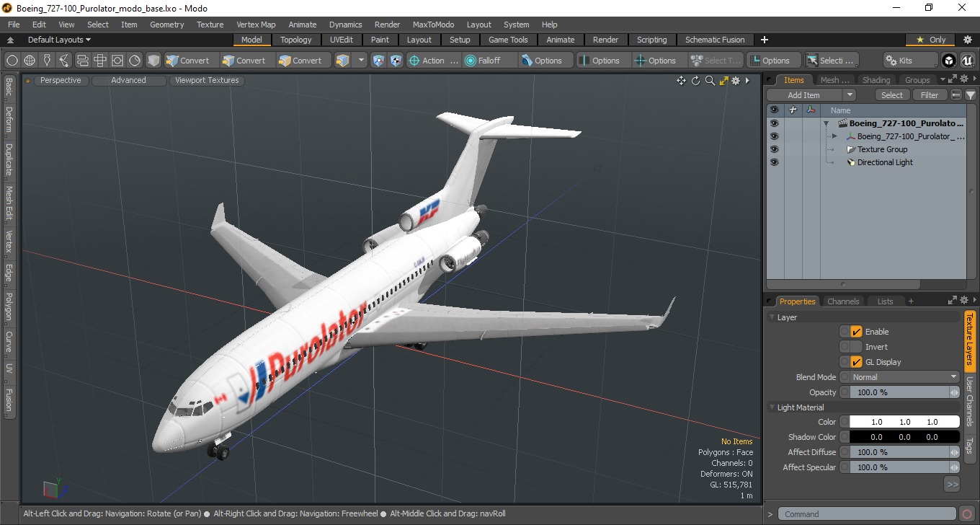Click the viewport move/pan icon
Viewport: 980px width, 525px height.
click(681, 81)
